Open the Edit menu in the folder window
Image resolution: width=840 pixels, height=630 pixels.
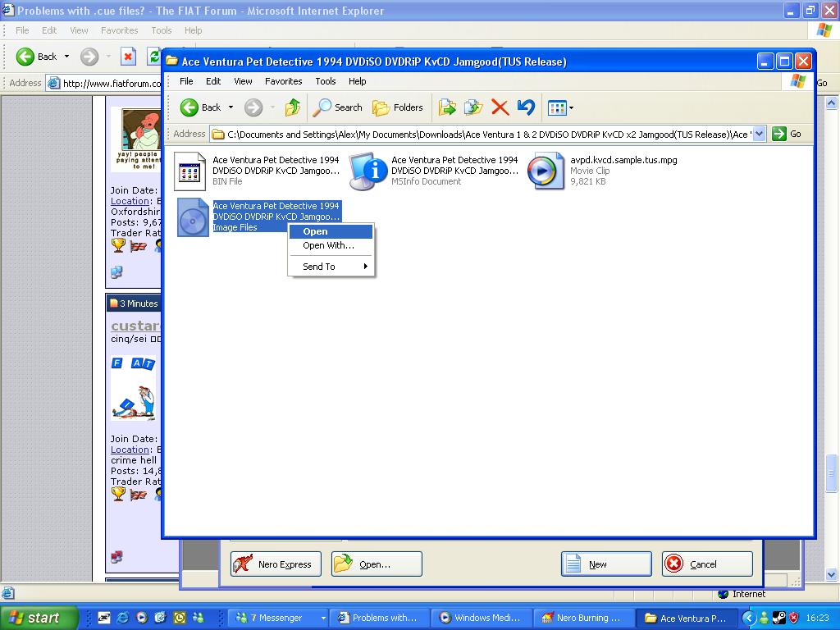[x=213, y=81]
